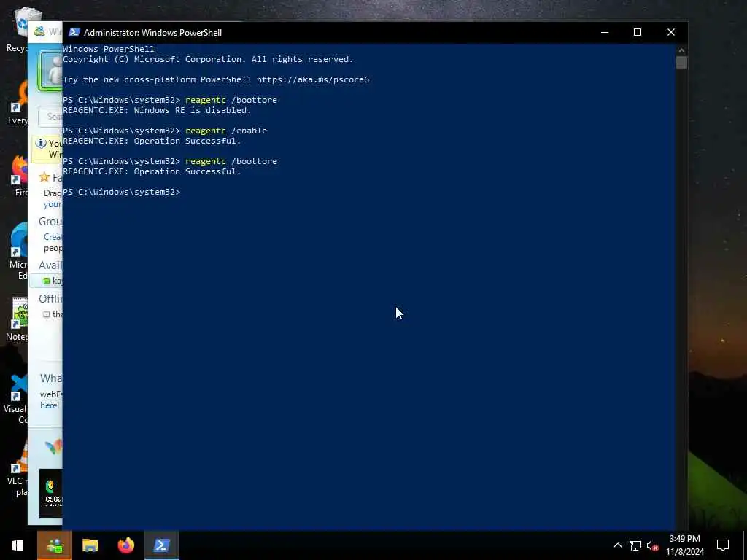This screenshot has height=560, width=747.
Task: Click the date 11/8/2024 in the taskbar
Action: pyautogui.click(x=684, y=552)
